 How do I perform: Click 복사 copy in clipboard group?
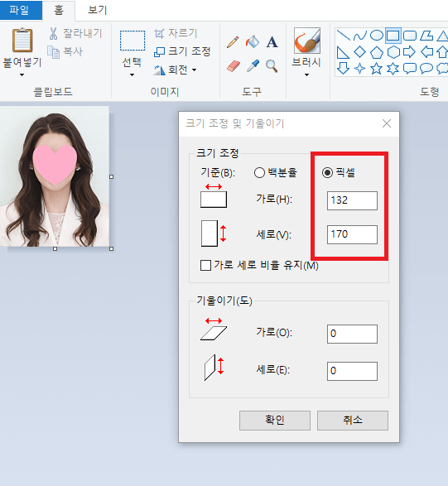point(65,51)
